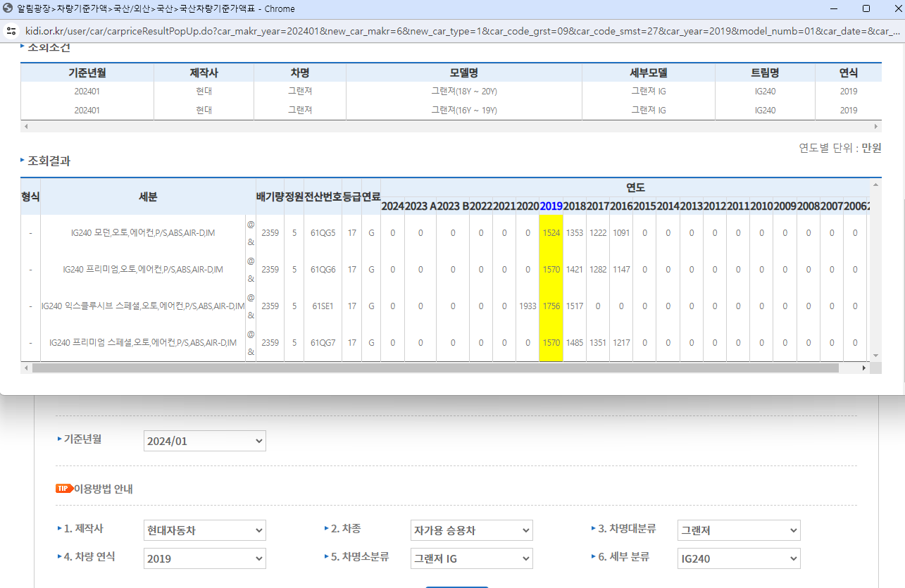Click the 세부모델 column header
This screenshot has height=588, width=905.
pos(649,73)
